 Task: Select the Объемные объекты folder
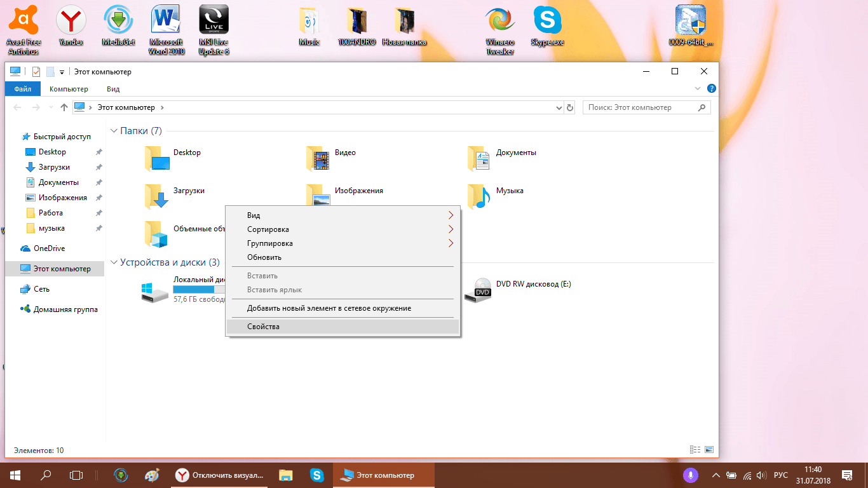pos(184,234)
